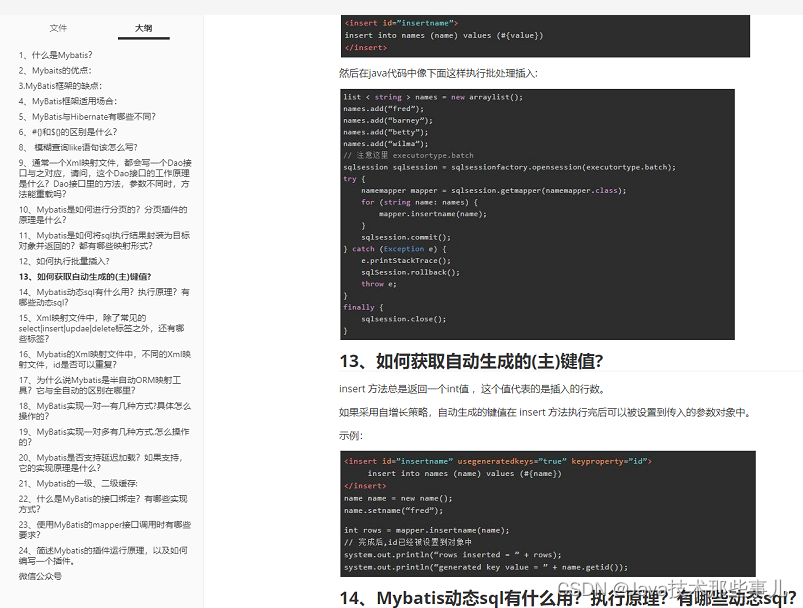
Task: Click the line system.out.println("generated key value
Action: click(485, 567)
